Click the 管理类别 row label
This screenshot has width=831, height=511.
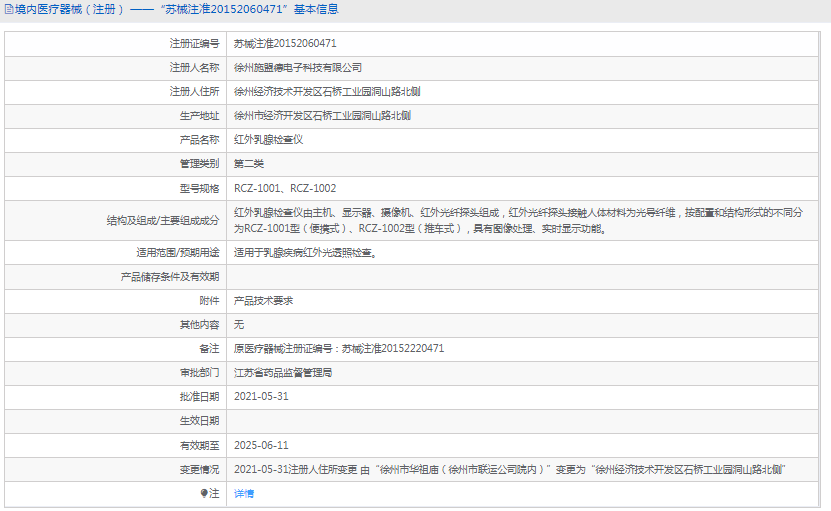point(199,164)
